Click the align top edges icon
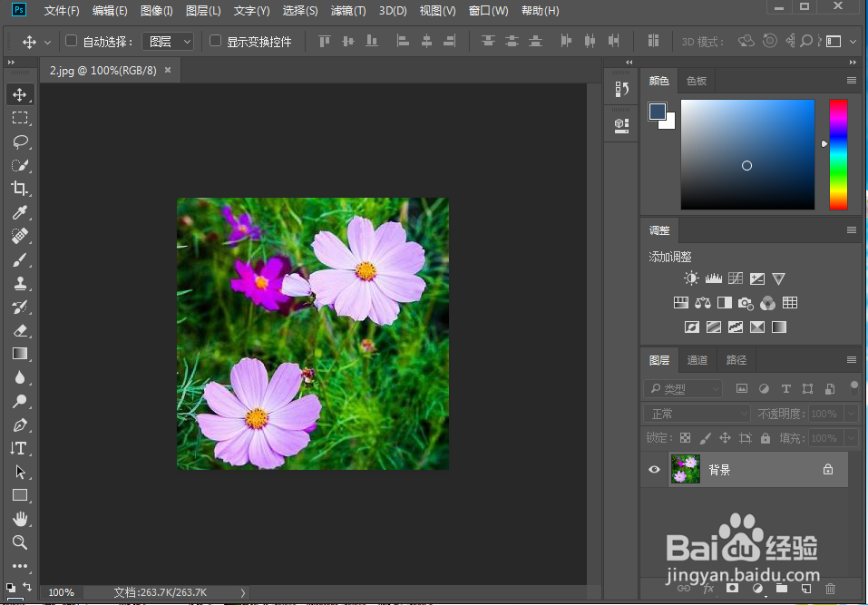 pyautogui.click(x=325, y=41)
